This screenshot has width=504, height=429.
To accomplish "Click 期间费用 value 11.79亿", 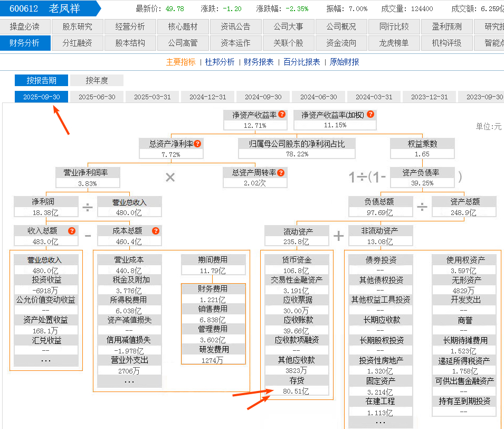I will [213, 271].
